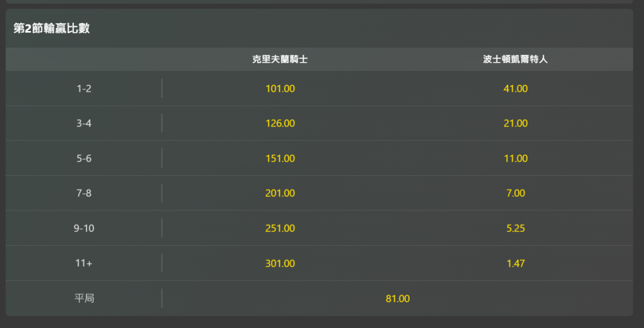
Task: Pick 波士頓凱爾特人 3-4 margin at 21.00
Action: pos(515,123)
